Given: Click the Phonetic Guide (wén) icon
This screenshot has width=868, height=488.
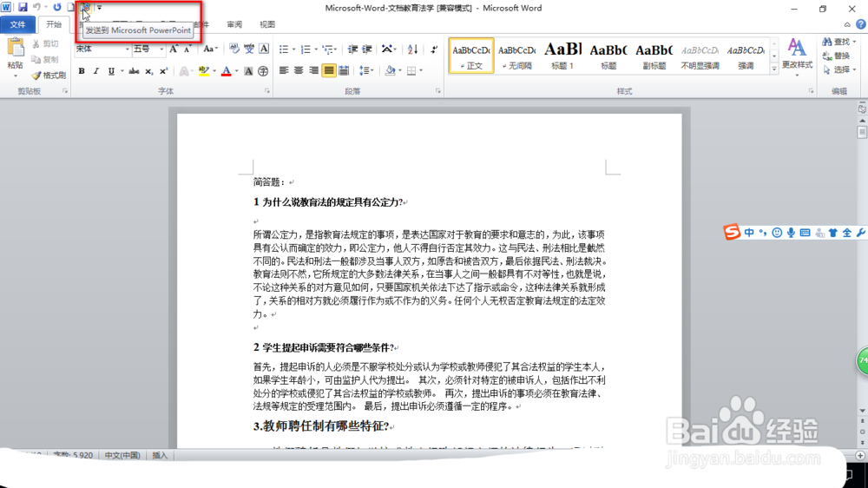Looking at the screenshot, I should coord(249,49).
